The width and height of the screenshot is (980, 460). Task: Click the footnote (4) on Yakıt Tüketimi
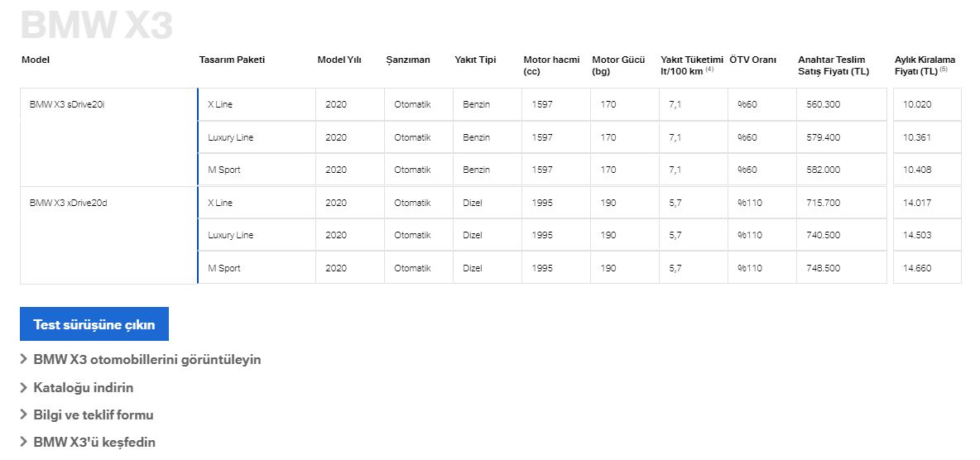point(709,69)
